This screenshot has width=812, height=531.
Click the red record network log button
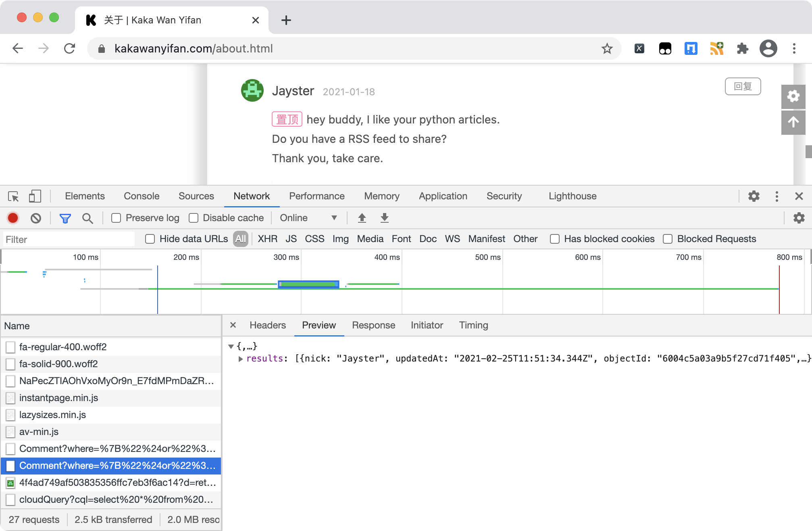tap(13, 218)
